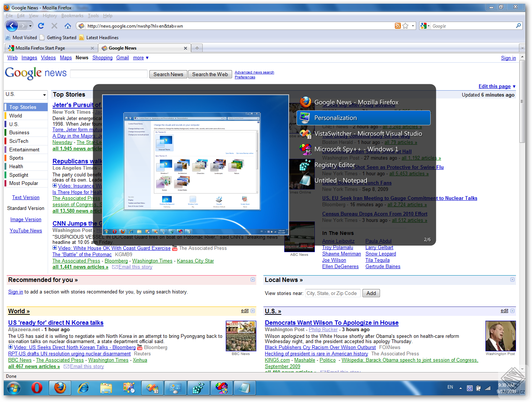Screen dimensions: 532x402
Task: Click the search magnifier icon
Action: point(518,26)
